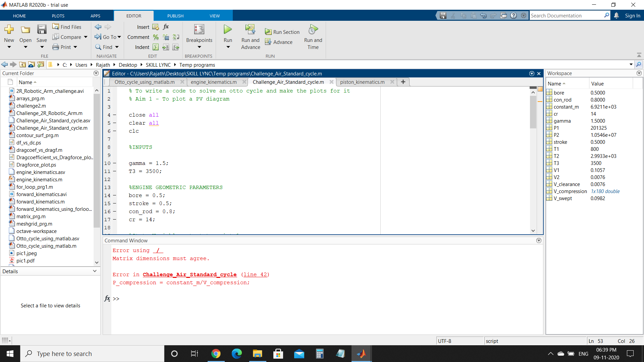Viewport: 644px width, 362px height.
Task: Expand the Print dropdown arrow
Action: tap(75, 47)
